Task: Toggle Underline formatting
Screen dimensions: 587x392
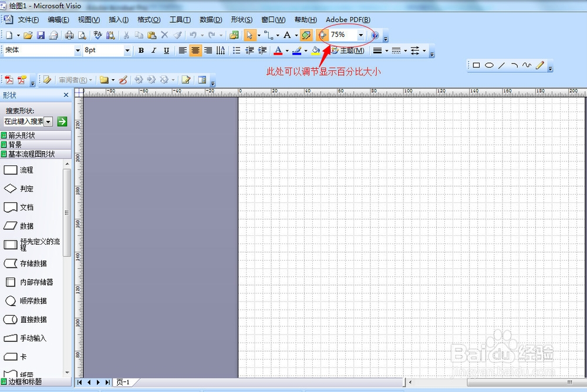Action: coord(167,50)
